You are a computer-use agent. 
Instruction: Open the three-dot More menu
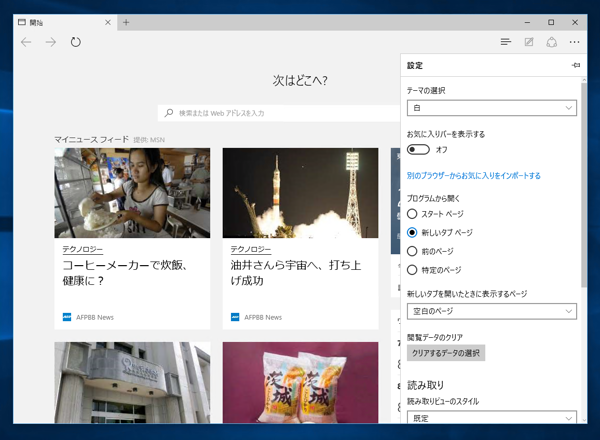coord(574,42)
